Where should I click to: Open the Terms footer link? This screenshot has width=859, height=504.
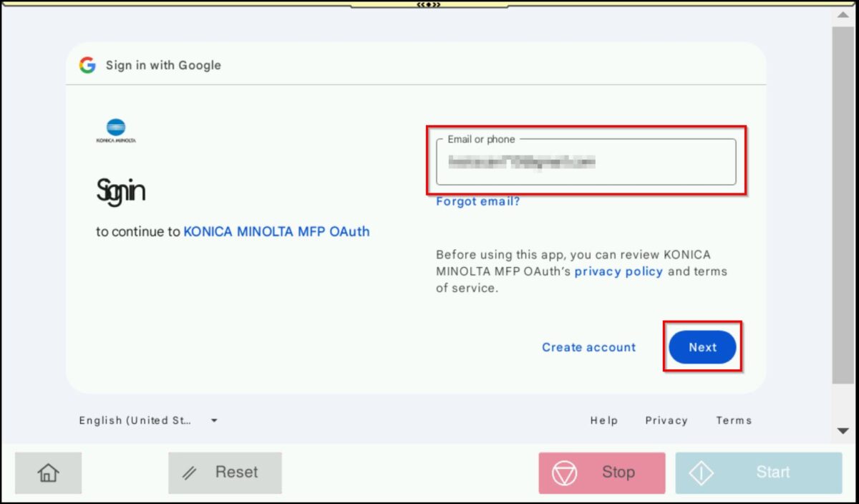tap(734, 421)
